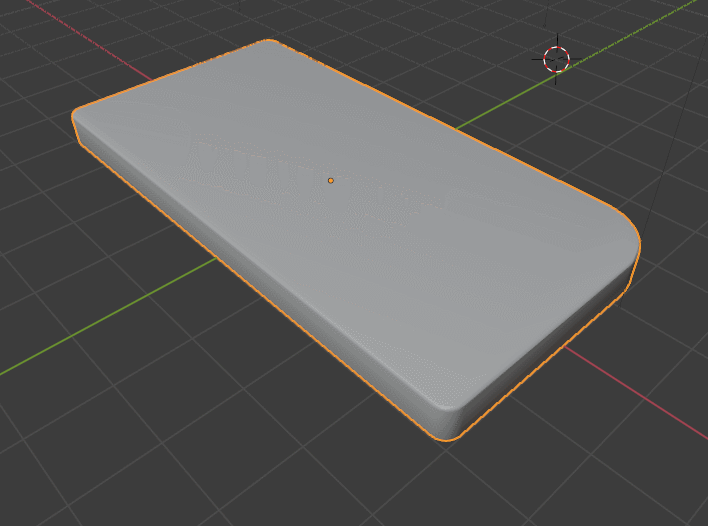The image size is (708, 526).
Task: Click the orange origin dot of the object
Action: click(x=331, y=181)
